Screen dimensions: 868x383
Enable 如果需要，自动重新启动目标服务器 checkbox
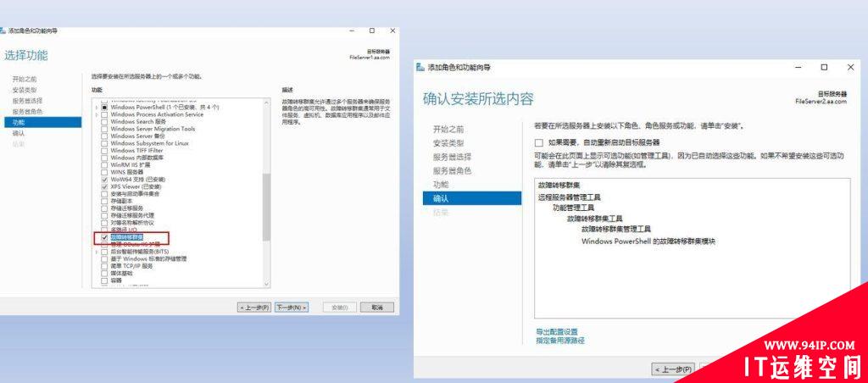(538, 143)
